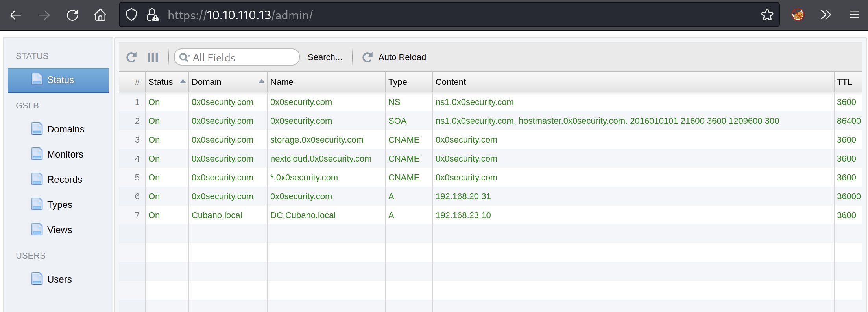This screenshot has height=312, width=868.
Task: Click the Search... button
Action: pyautogui.click(x=325, y=57)
